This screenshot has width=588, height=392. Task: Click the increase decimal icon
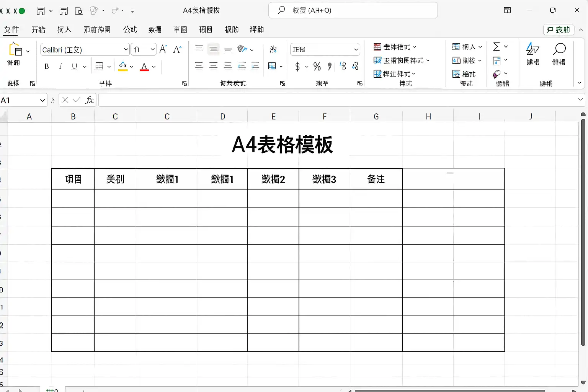pyautogui.click(x=342, y=66)
